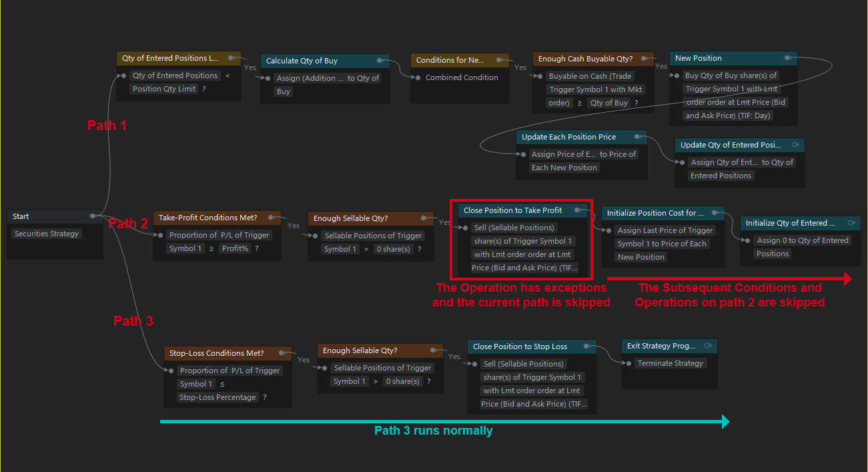The height and width of the screenshot is (472, 868).
Task: Click output connector of Close Position to Take Profit
Action: (577, 210)
